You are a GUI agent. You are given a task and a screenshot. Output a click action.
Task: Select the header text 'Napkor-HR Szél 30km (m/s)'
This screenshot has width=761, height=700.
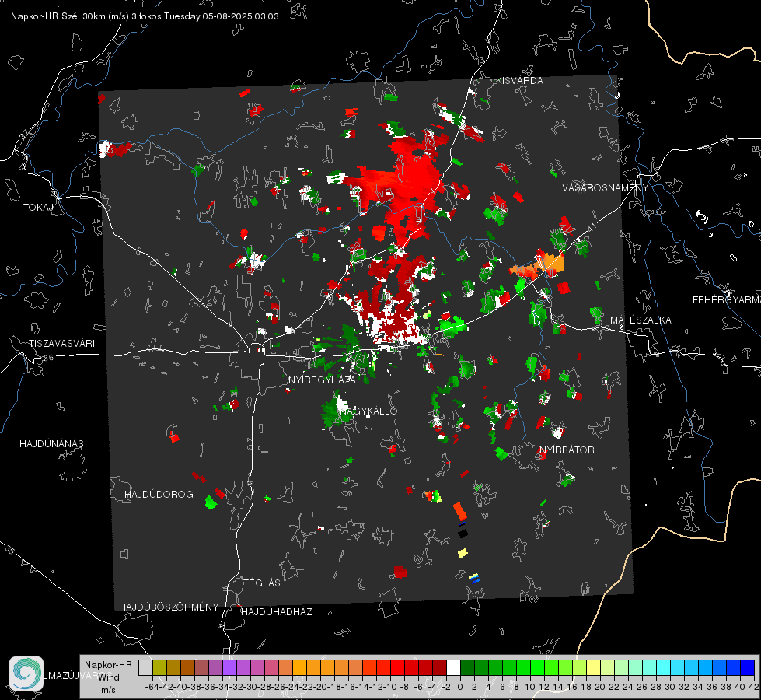[x=70, y=16]
